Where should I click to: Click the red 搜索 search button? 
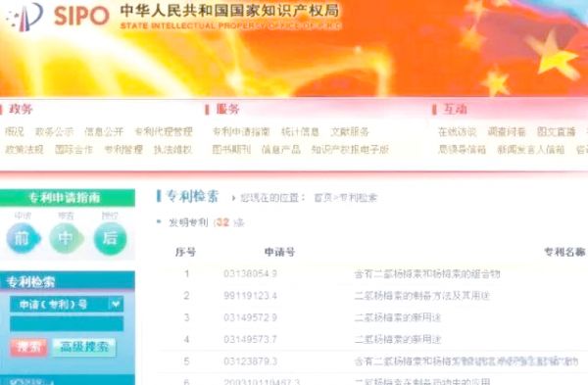[28, 347]
